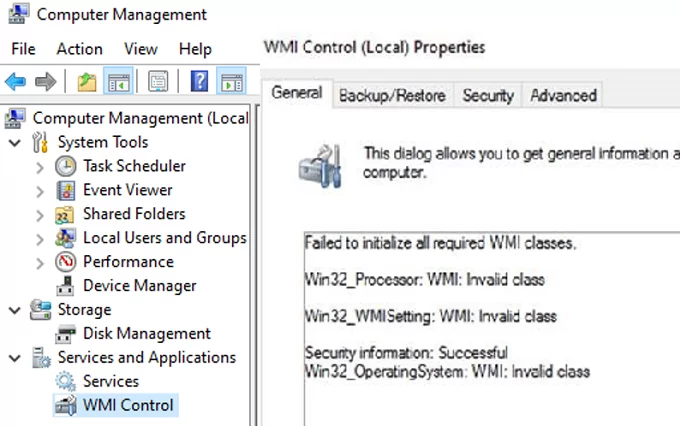Collapse the Services and Applications node
Image resolution: width=680 pixels, height=426 pixels.
click(15, 358)
